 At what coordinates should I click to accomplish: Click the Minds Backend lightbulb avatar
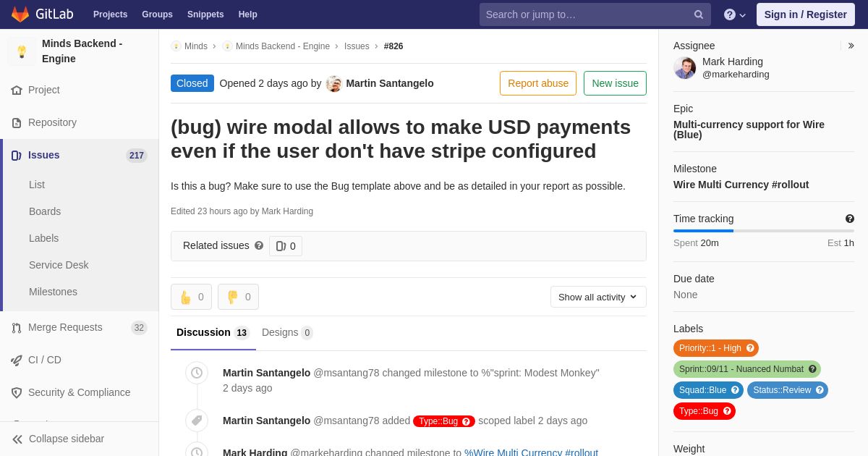22,51
